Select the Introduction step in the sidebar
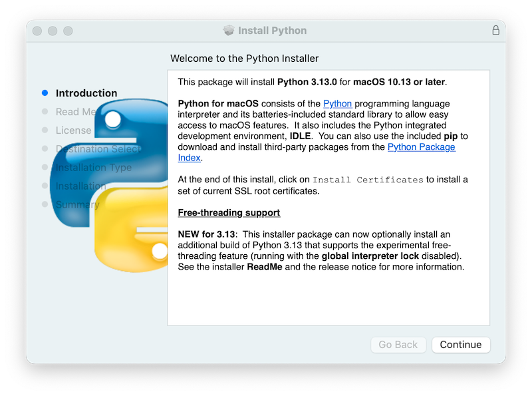 coord(84,93)
